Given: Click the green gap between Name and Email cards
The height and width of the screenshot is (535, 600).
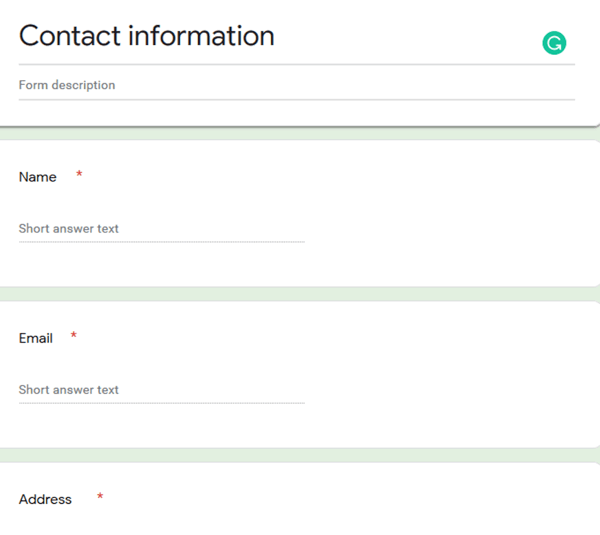Looking at the screenshot, I should 300,294.
